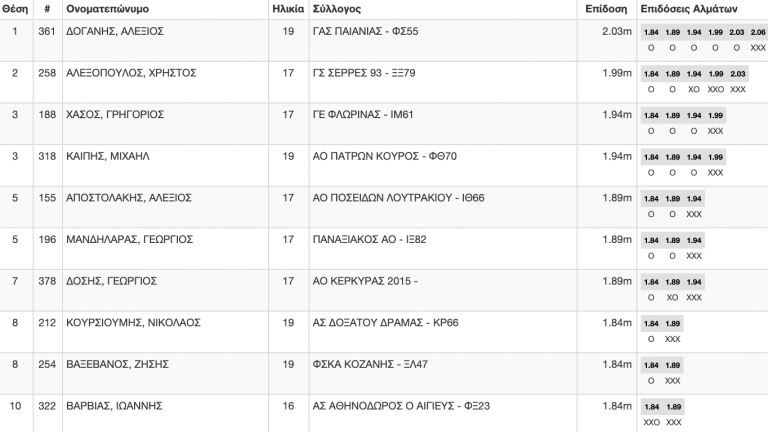Select athlete ΑΛΕΞΟΠΟΥΛΟΣ, ΧΡΗΣΤΟΣ
768x432 pixels.
[131, 73]
